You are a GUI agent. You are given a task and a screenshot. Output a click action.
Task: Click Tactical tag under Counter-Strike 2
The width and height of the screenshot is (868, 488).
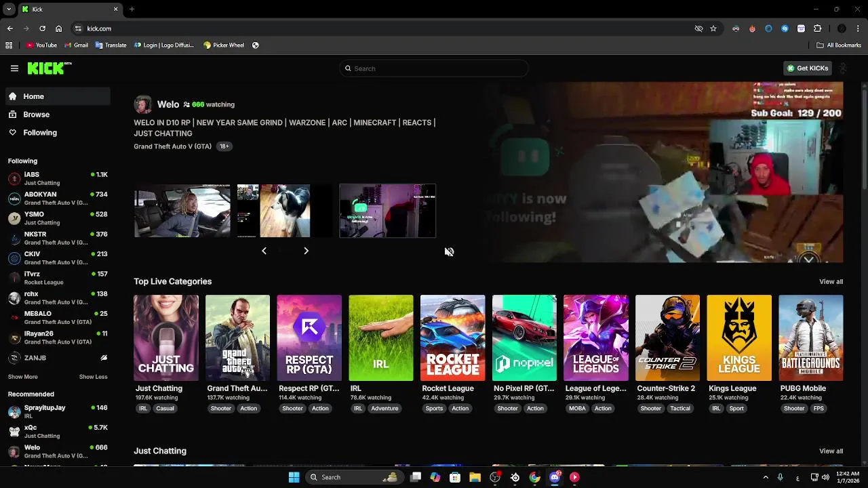680,409
